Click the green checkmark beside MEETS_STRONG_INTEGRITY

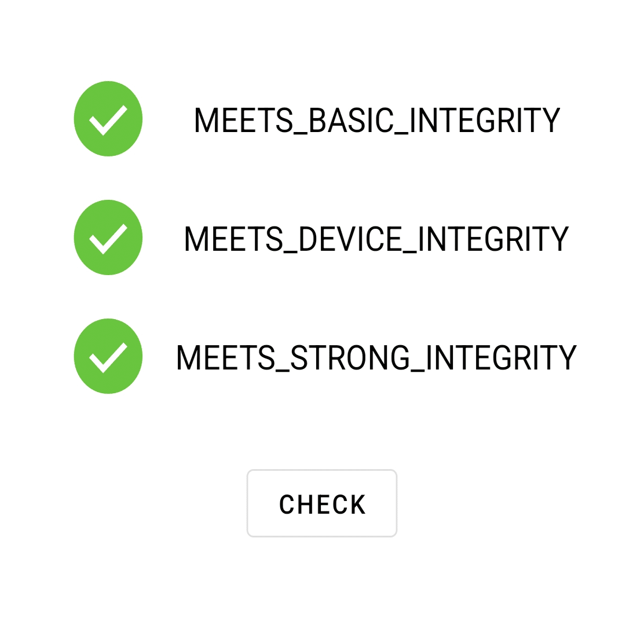tap(108, 356)
